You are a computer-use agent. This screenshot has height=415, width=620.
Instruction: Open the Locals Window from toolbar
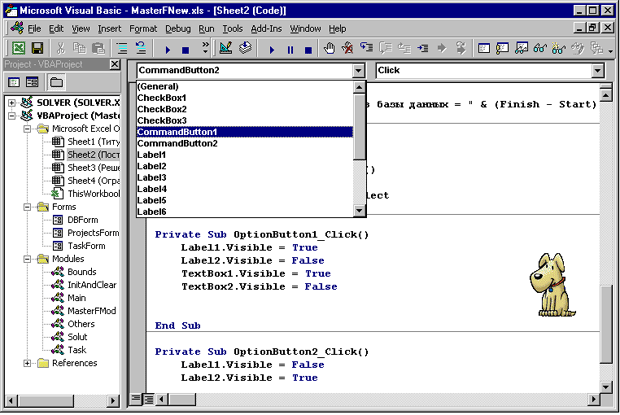(x=484, y=48)
